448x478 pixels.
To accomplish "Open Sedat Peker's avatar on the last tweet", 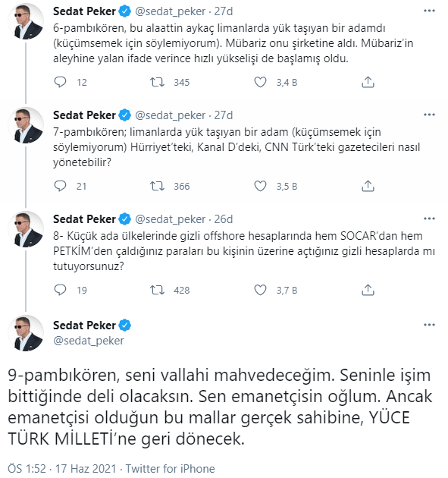I will click(x=26, y=333).
